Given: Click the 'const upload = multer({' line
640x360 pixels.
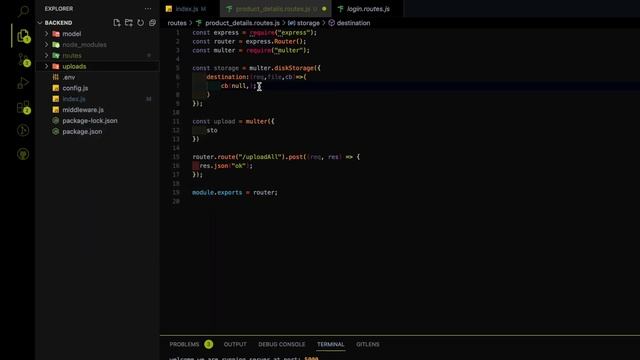Looking at the screenshot, I should click(x=233, y=121).
